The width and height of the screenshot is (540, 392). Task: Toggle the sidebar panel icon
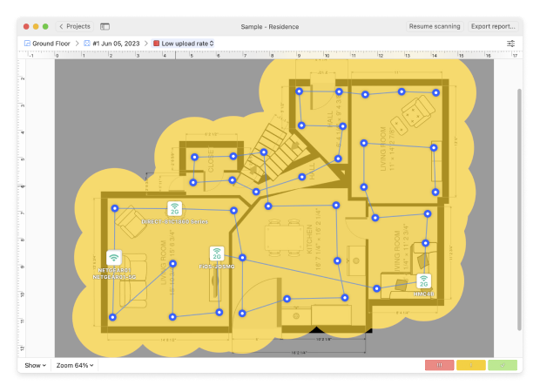(x=105, y=26)
